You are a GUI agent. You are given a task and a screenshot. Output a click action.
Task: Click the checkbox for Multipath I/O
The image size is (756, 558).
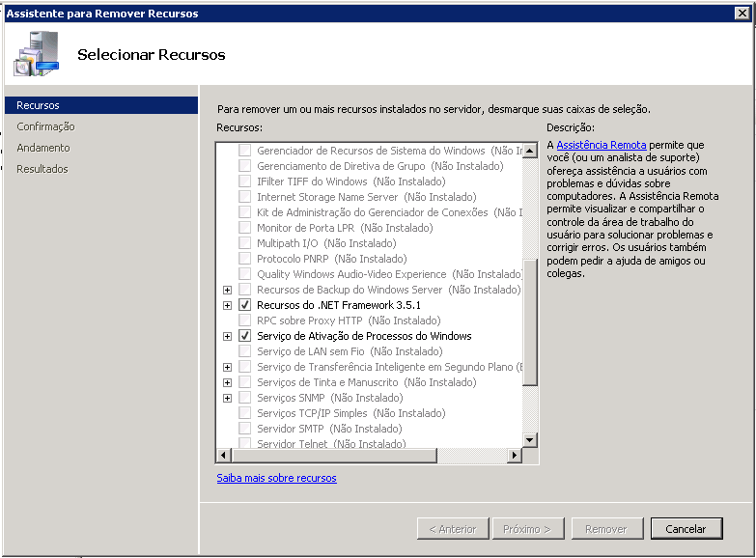coord(245,243)
